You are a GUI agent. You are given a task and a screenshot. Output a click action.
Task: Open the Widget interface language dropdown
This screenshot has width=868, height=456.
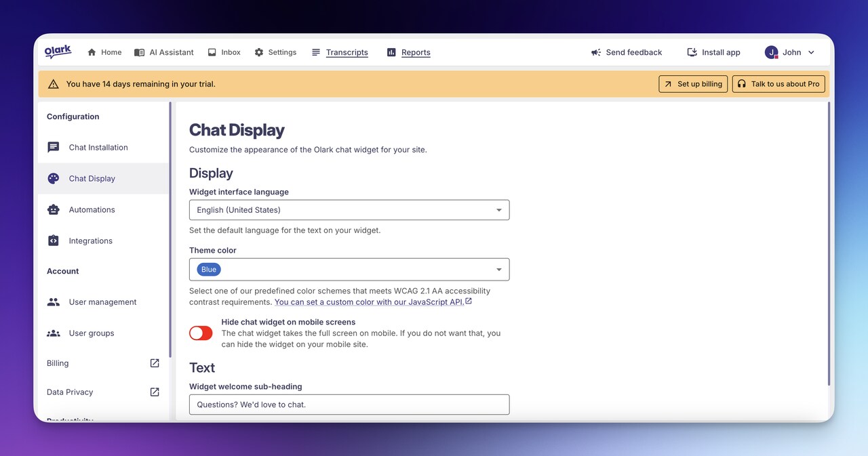pos(349,209)
